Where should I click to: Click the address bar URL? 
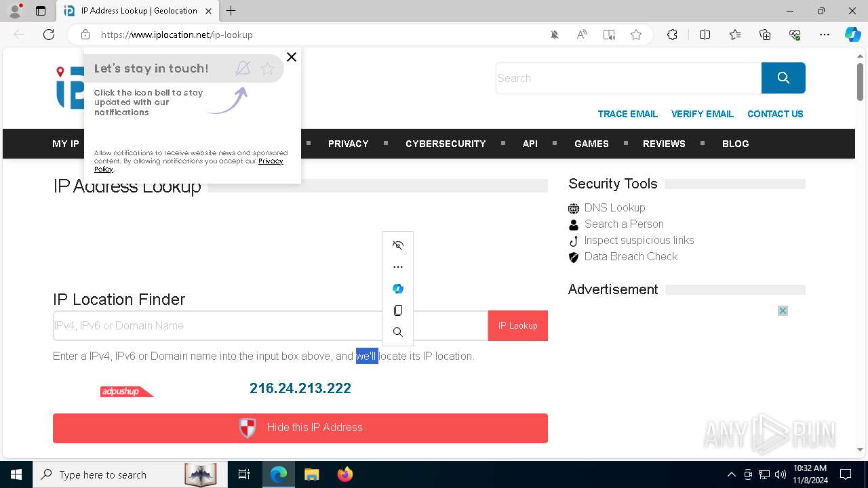[177, 35]
